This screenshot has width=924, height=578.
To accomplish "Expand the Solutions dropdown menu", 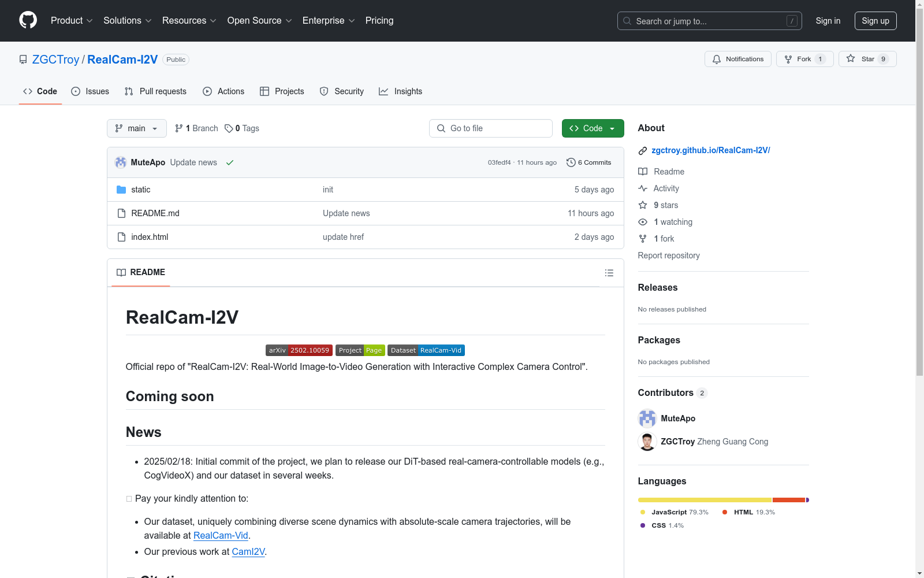I will click(128, 21).
